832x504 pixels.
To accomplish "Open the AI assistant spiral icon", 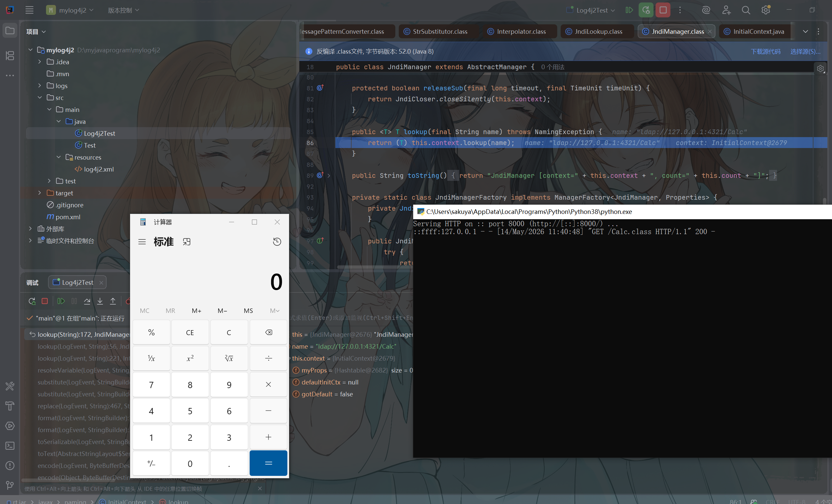I will click(706, 10).
